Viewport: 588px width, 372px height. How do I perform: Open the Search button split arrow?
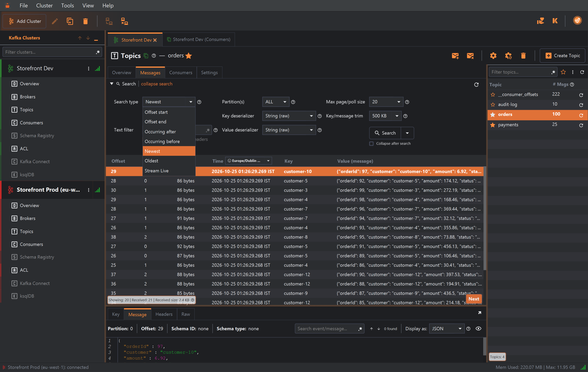coord(407,133)
